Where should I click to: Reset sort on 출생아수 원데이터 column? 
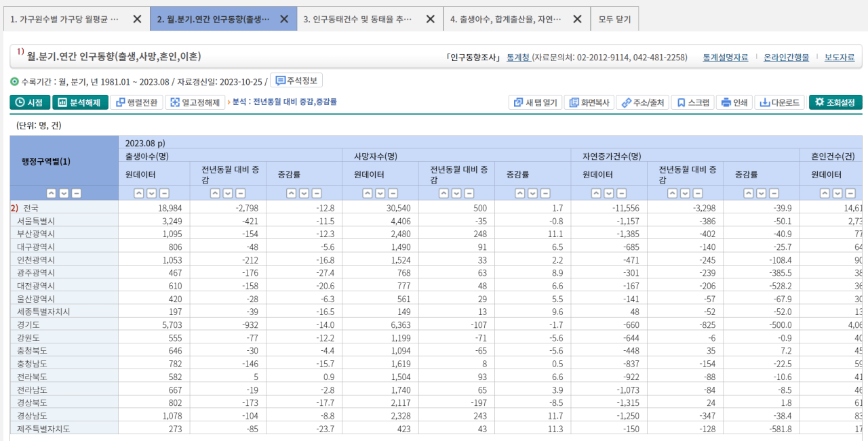165,193
